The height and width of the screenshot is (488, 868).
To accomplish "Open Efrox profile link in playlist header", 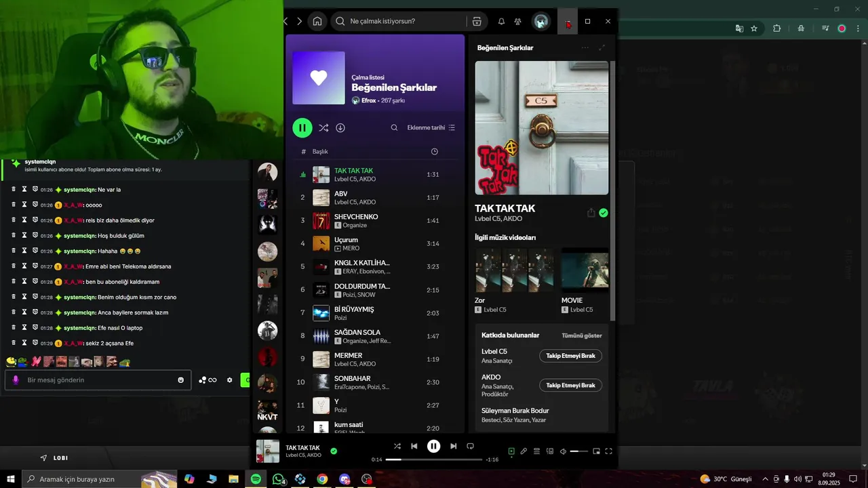I will coord(368,100).
